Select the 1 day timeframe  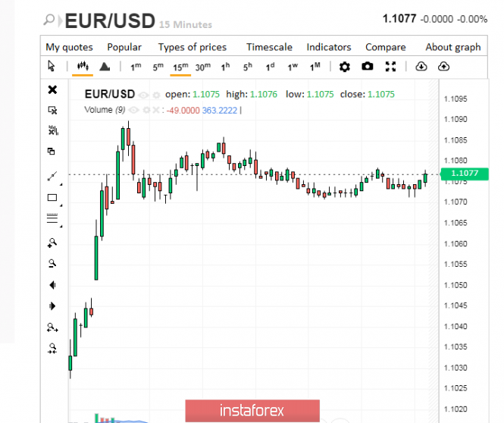point(270,67)
